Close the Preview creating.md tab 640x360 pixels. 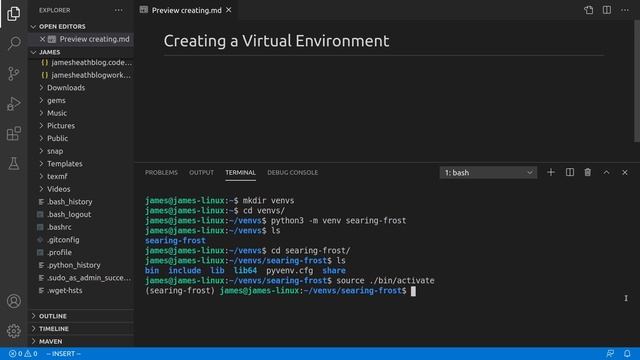pyautogui.click(x=229, y=10)
